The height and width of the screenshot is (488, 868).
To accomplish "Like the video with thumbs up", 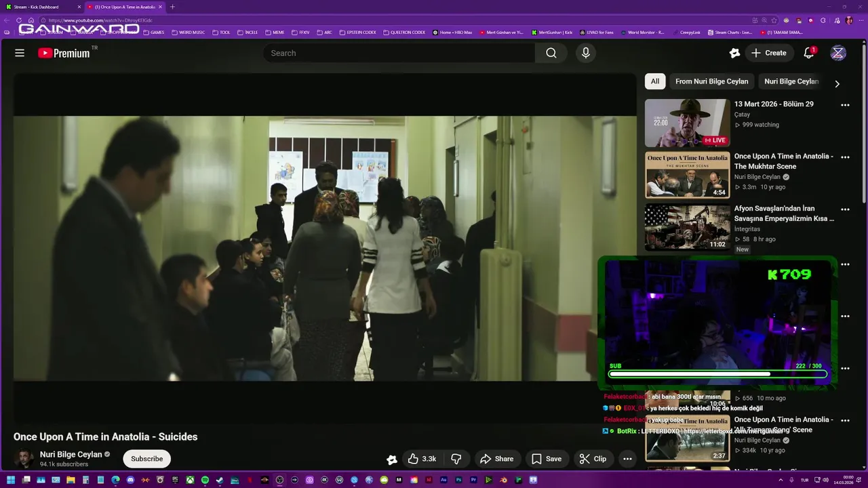I will pyautogui.click(x=422, y=459).
